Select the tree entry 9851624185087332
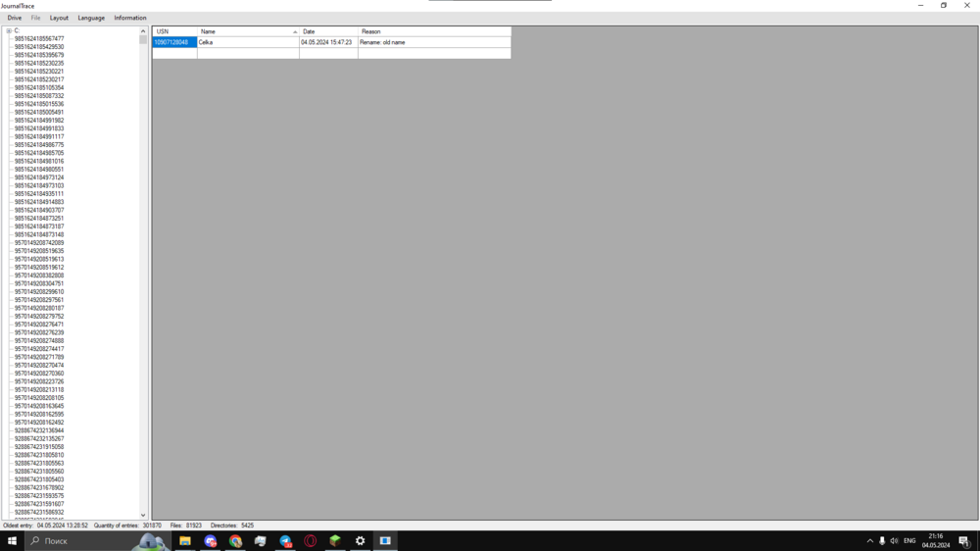The image size is (980, 551). 39,96
